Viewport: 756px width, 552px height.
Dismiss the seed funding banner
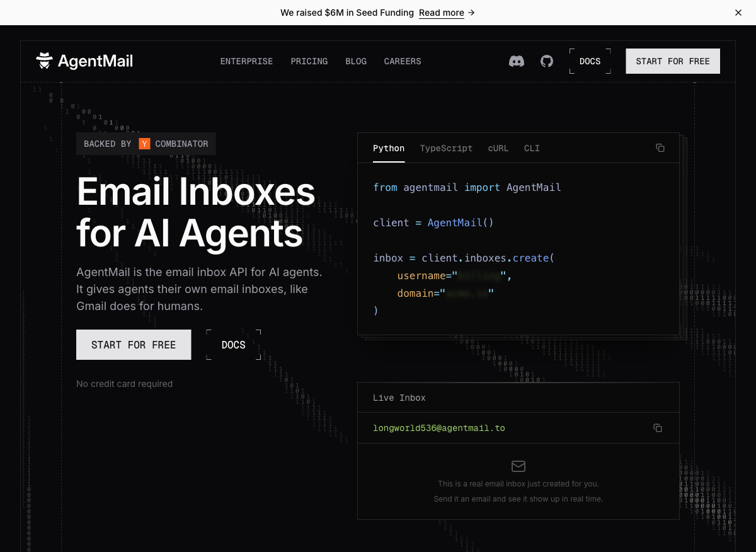tap(738, 13)
